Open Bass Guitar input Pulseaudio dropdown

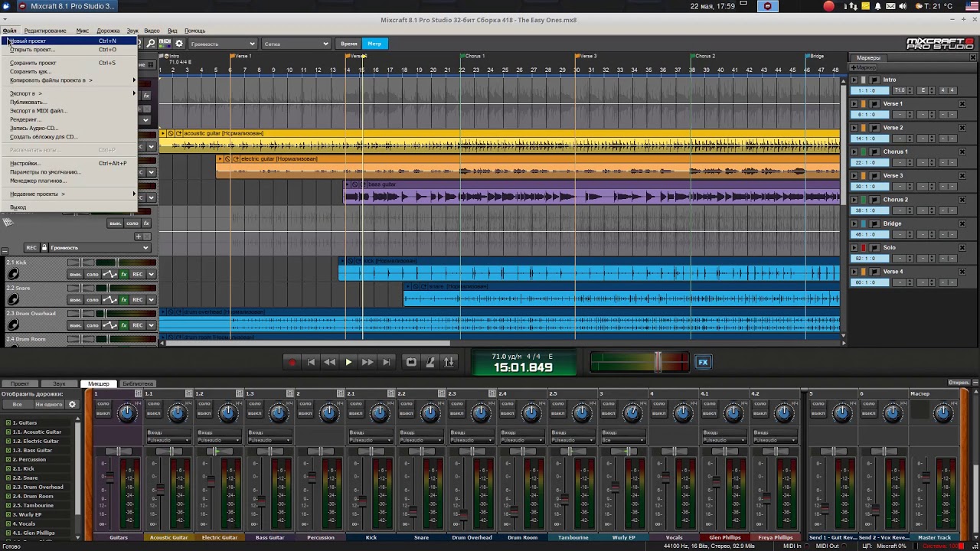269,440
